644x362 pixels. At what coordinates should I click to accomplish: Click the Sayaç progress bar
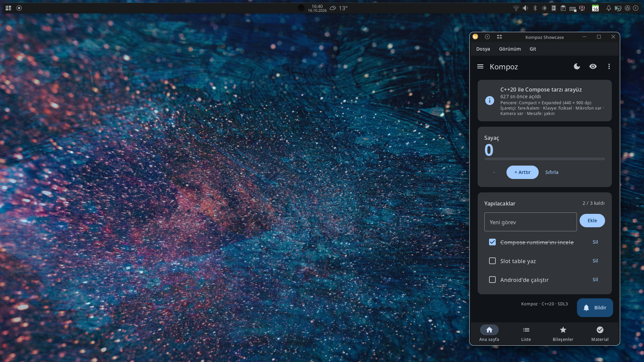(x=545, y=159)
